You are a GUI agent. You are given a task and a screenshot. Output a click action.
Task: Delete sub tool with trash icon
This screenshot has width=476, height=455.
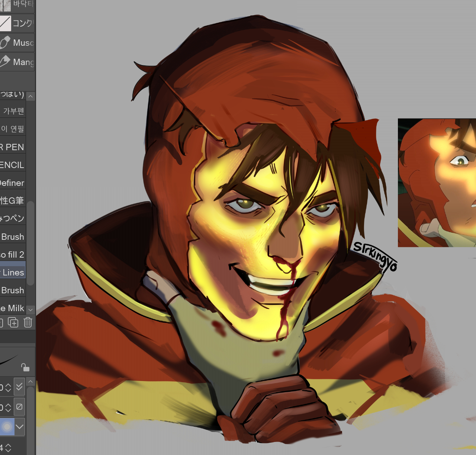pos(28,322)
